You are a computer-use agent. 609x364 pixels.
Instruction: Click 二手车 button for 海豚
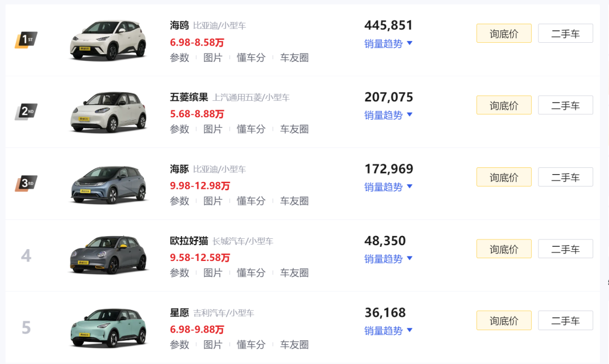pyautogui.click(x=566, y=177)
